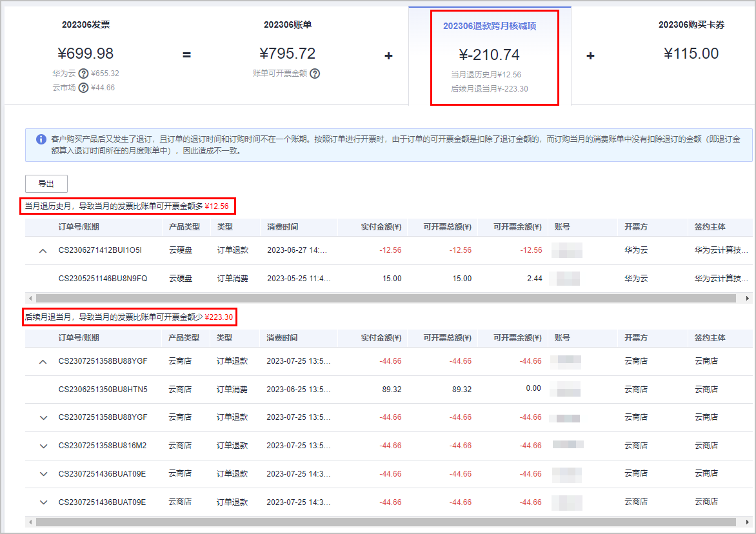Image resolution: width=756 pixels, height=534 pixels.
Task: Click the right scroll arrow of the upper table
Action: [748, 299]
